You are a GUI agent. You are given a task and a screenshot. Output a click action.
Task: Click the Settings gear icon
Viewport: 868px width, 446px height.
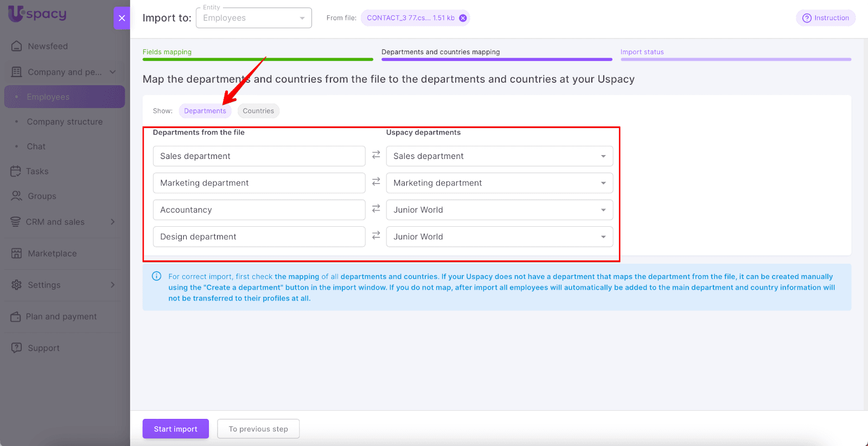click(17, 285)
